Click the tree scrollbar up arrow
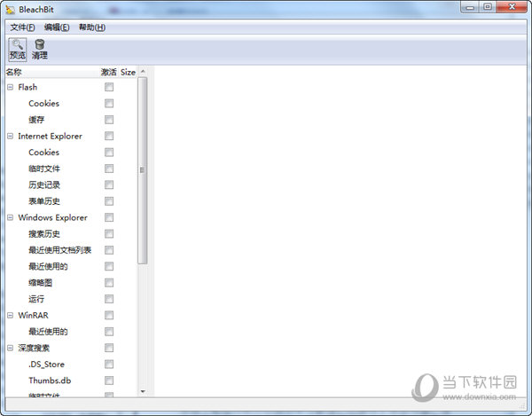532x416 pixels. pos(143,71)
